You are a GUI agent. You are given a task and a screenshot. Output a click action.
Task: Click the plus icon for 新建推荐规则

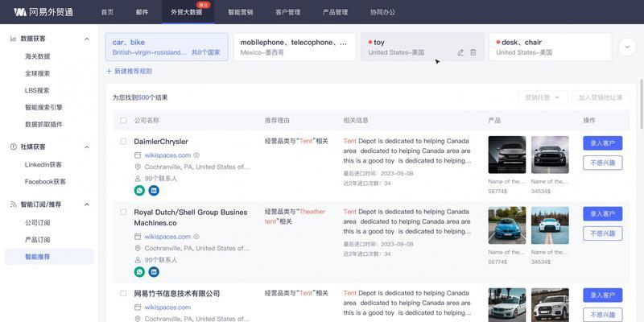pos(109,71)
